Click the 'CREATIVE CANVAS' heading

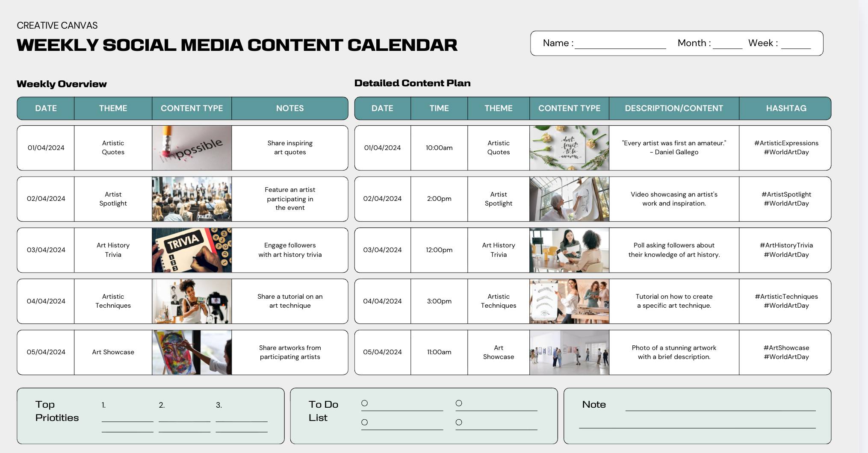click(x=57, y=25)
